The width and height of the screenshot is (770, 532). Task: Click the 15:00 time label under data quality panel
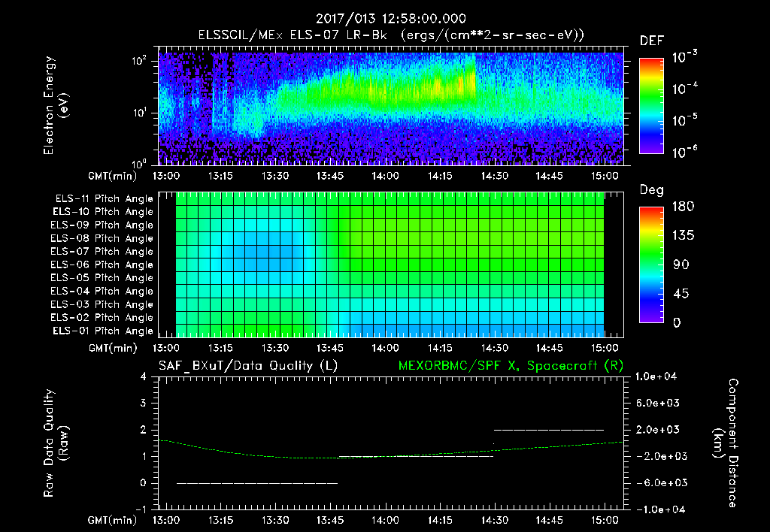(605, 520)
